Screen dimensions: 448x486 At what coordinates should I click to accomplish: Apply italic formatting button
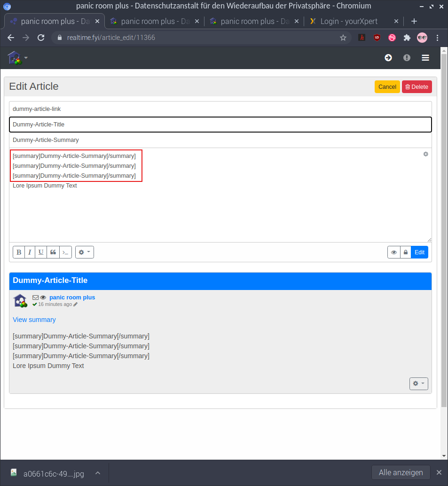[30, 252]
